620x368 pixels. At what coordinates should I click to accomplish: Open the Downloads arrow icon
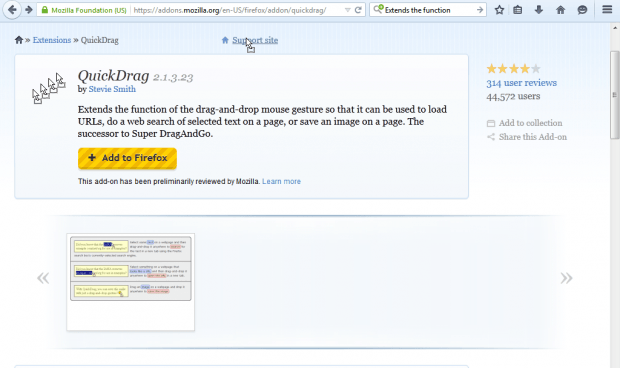point(539,10)
